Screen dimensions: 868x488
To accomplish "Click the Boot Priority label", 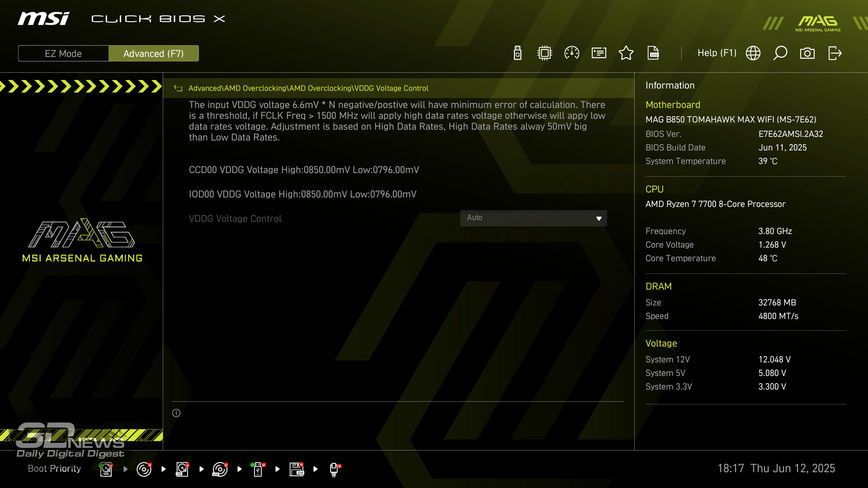I will 54,469.
